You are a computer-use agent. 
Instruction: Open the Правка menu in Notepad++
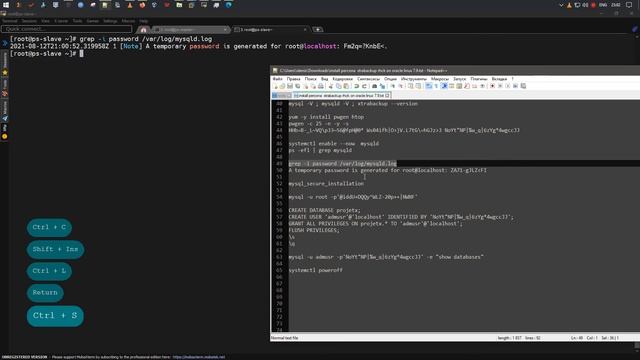(293, 79)
